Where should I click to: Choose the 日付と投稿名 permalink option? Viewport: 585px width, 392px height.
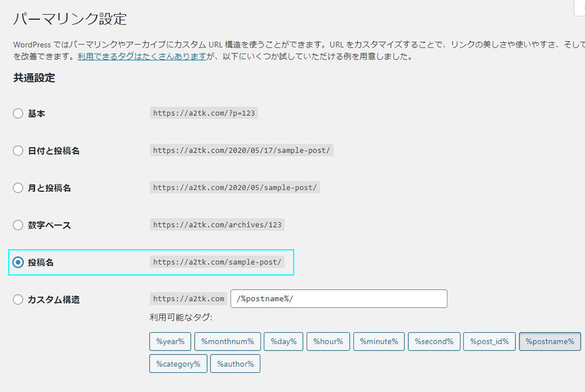(18, 151)
